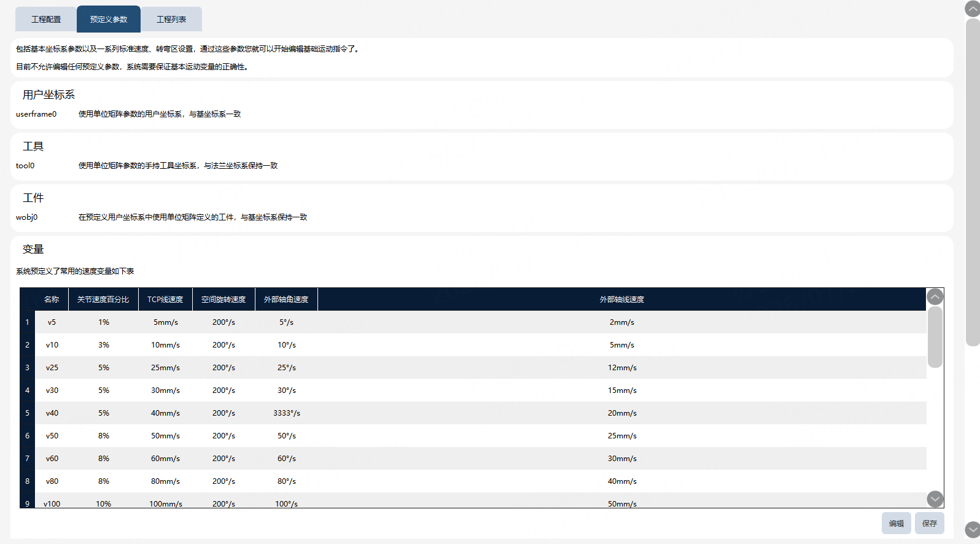Click the 5mm/s TCP speed cell
980x544 pixels.
[x=165, y=322]
